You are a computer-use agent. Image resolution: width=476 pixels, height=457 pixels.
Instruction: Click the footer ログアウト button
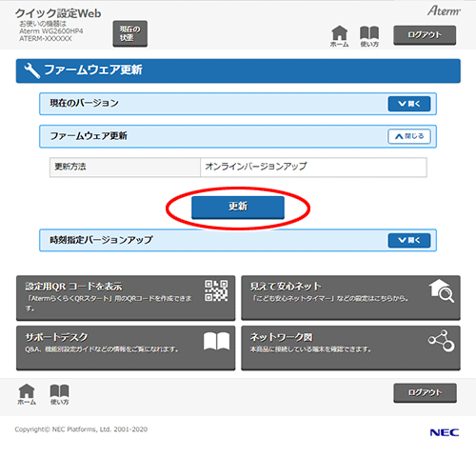[425, 393]
